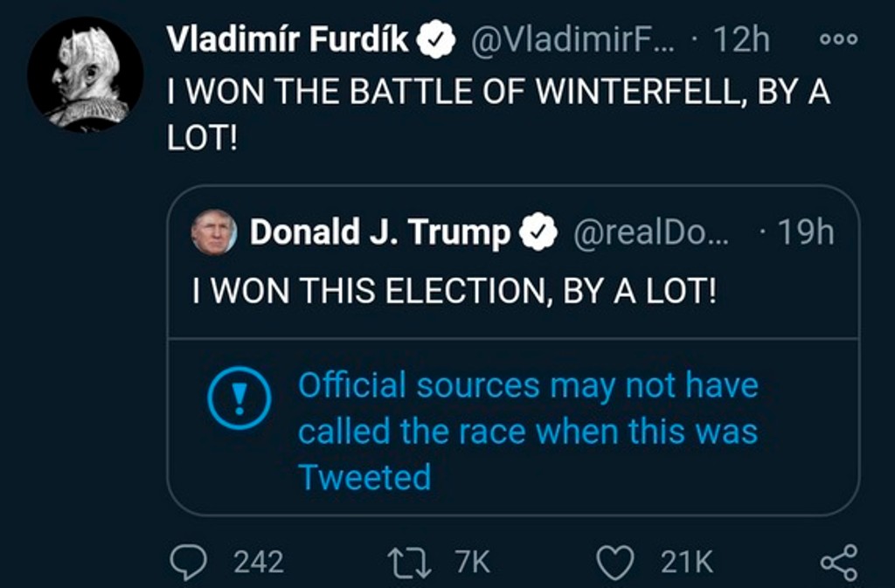Click the verified badge beside Donald J. Trump
Viewport: 895px width, 588px height.
point(538,232)
